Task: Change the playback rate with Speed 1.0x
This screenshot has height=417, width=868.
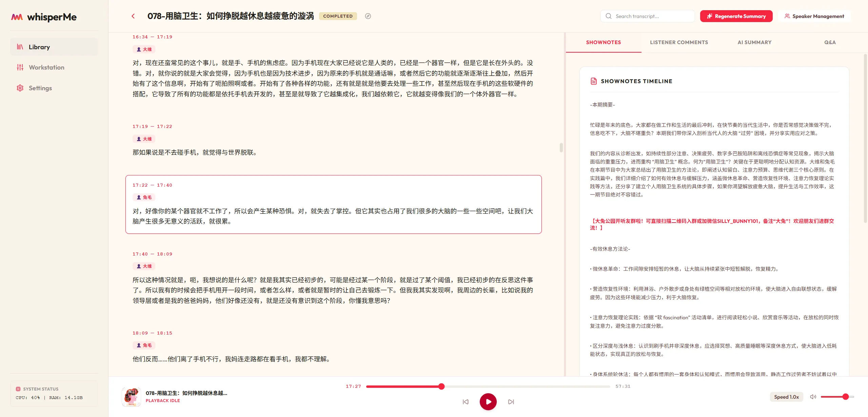Action: [x=786, y=397]
